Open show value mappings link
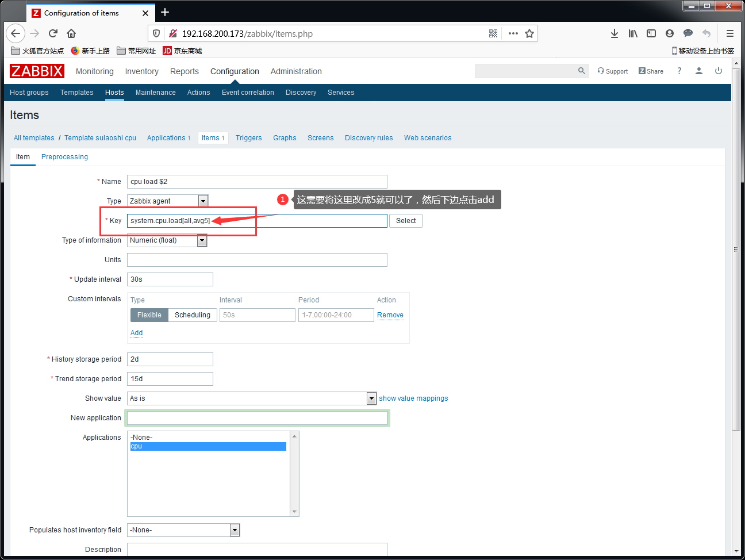The width and height of the screenshot is (745, 560). (413, 398)
